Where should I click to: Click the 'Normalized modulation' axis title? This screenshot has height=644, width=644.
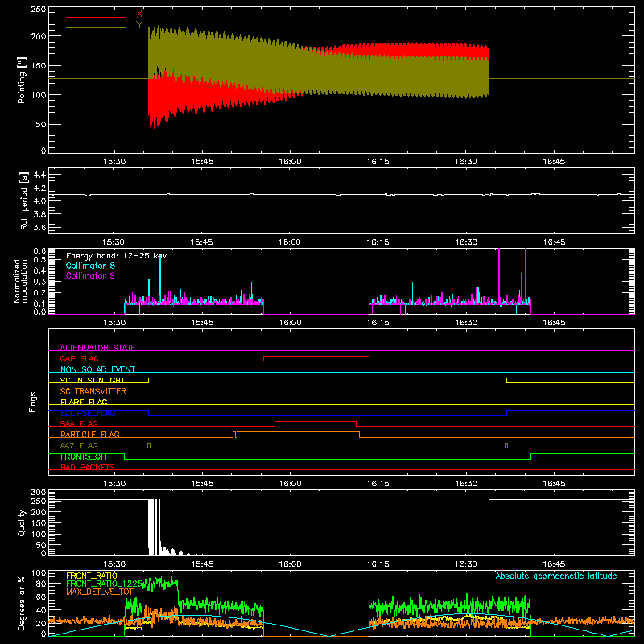coord(21,281)
